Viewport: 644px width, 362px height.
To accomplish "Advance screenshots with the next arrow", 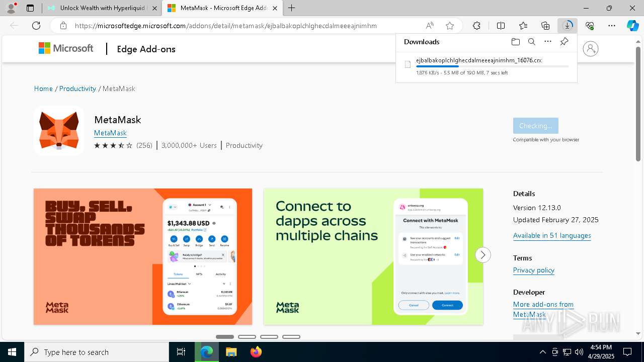I will [x=482, y=255].
